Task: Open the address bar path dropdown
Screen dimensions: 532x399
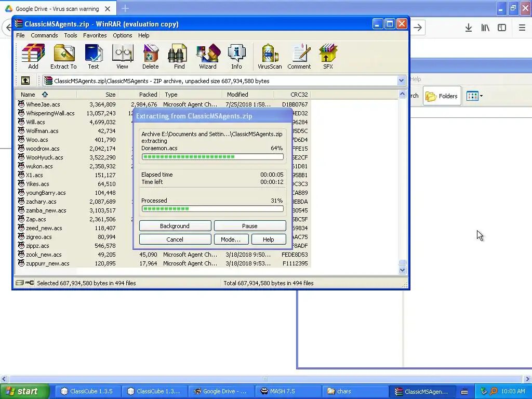Action: pos(402,81)
